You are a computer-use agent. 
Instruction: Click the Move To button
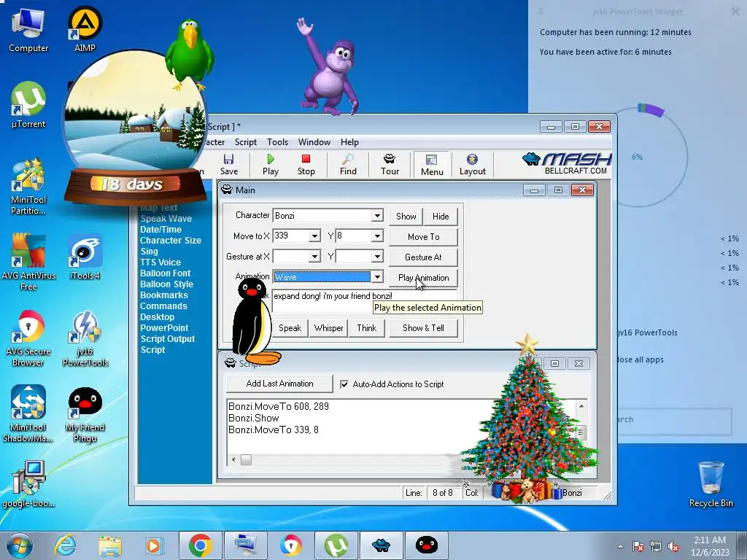coord(424,237)
